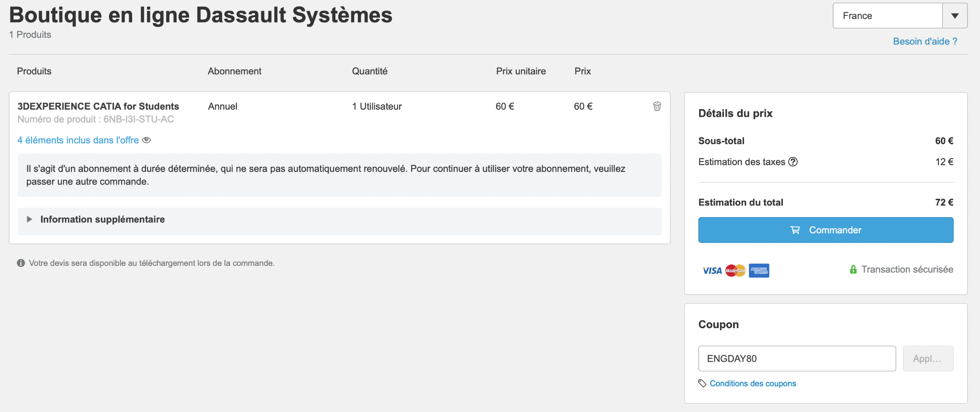Click the 3DEXPERIENCE CATIA for Students product name
The width and height of the screenshot is (980, 412).
(98, 106)
